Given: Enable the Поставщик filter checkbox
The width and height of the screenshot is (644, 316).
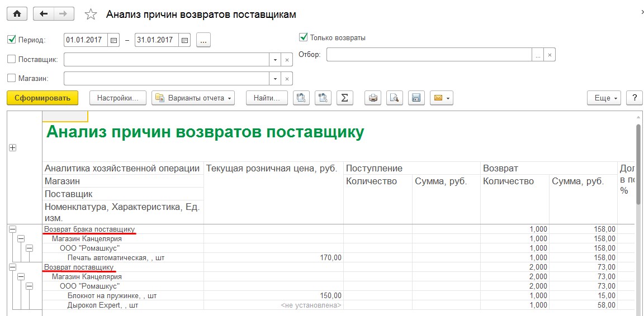Looking at the screenshot, I should 11,59.
